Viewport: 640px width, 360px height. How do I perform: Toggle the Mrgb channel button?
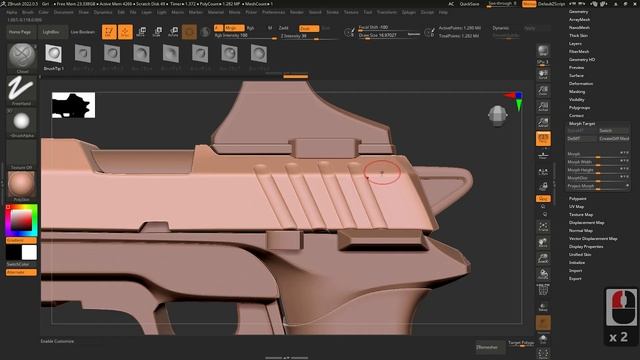pyautogui.click(x=235, y=28)
